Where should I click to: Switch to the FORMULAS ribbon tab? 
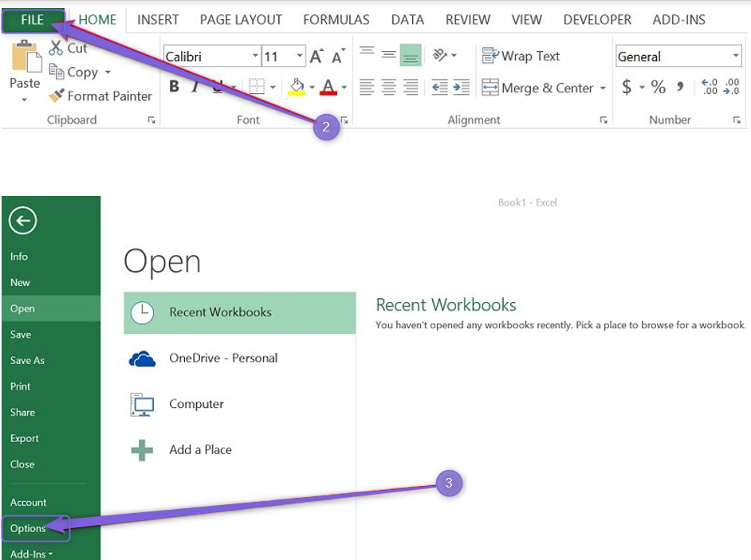[x=336, y=20]
